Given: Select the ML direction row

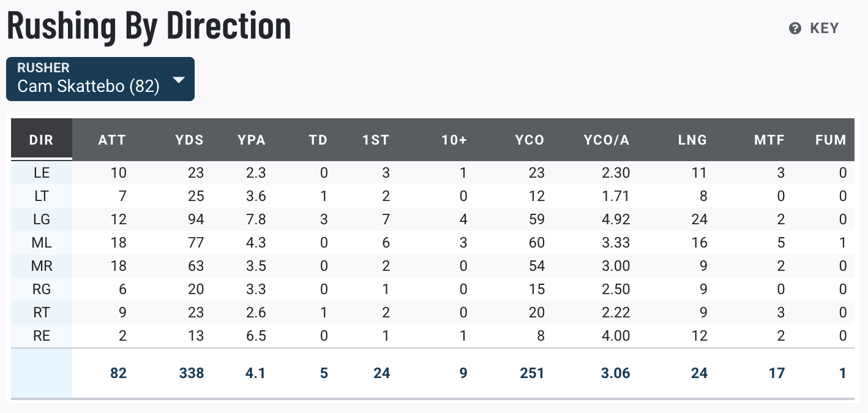Looking at the screenshot, I should tap(42, 243).
